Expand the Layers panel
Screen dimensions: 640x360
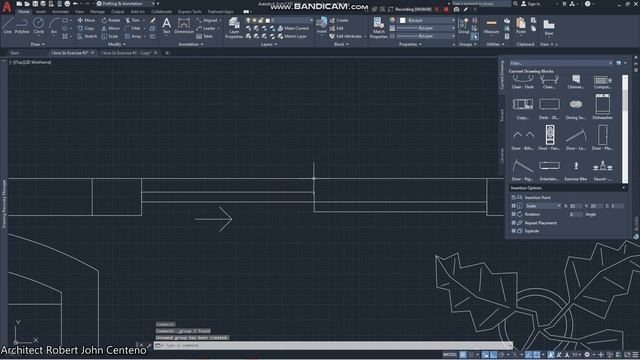(x=269, y=44)
